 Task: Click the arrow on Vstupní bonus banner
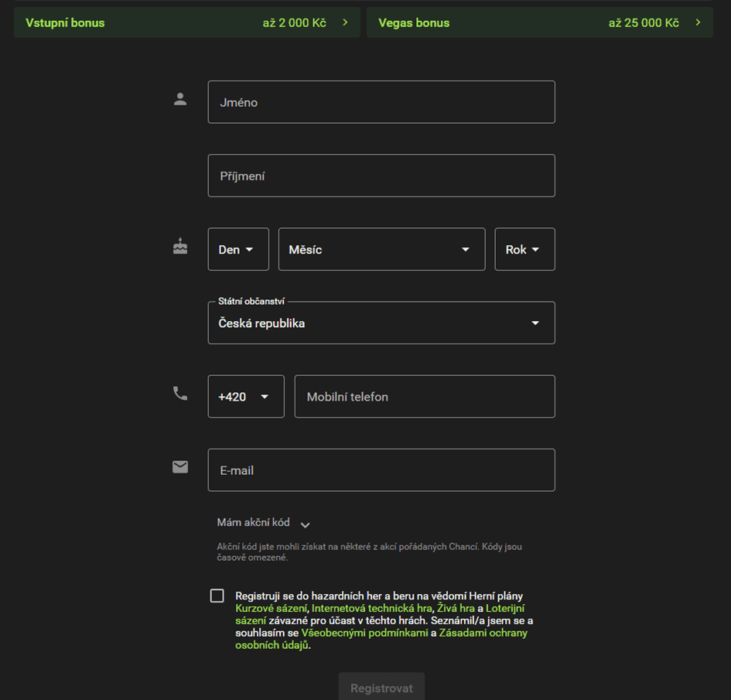pyautogui.click(x=345, y=22)
